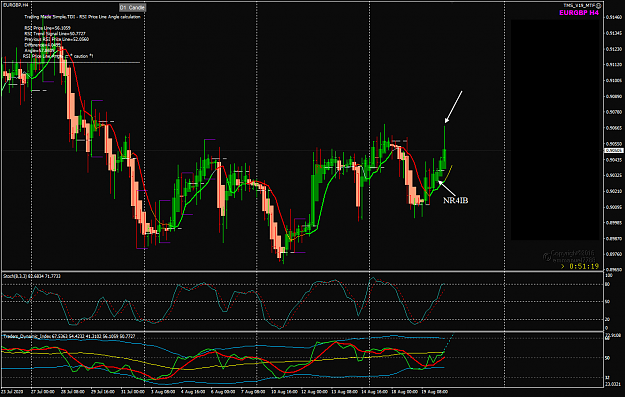The height and width of the screenshot is (397, 625).
Task: Click the RSI Trend Signal Line readout
Action: [x=55, y=34]
